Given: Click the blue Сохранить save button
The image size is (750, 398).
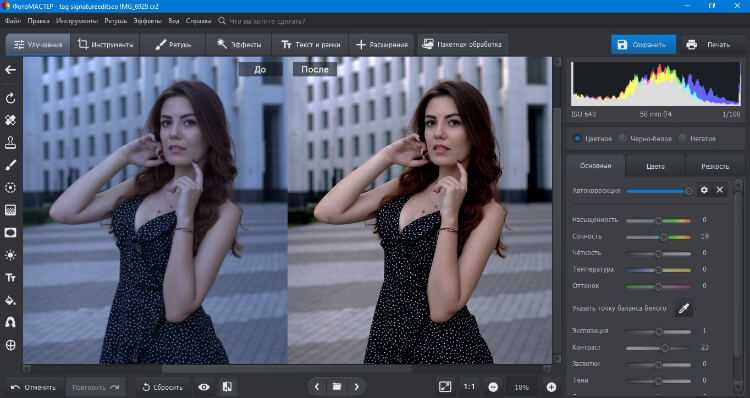Looking at the screenshot, I should click(643, 44).
